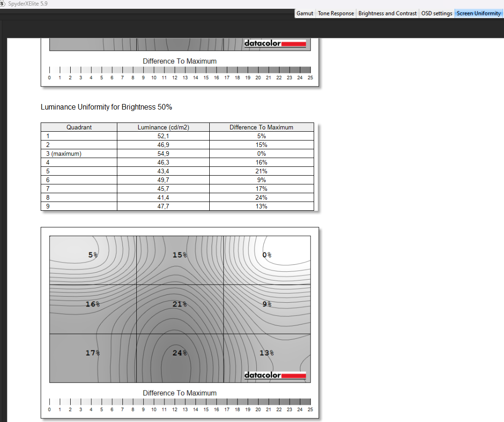Open the Gamut tab

coord(305,13)
